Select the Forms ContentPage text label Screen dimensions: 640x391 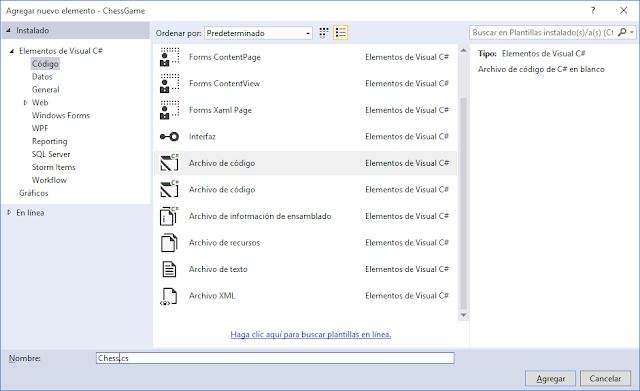[x=224, y=57]
